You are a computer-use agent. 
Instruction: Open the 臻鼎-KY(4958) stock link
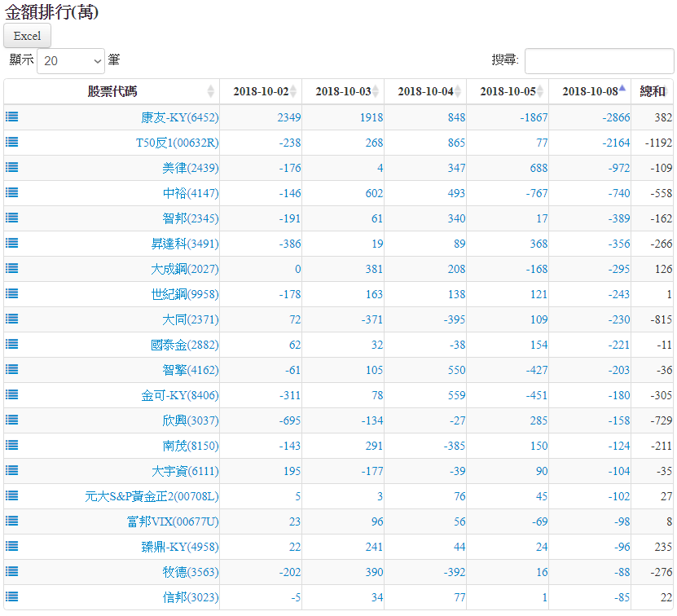[179, 547]
